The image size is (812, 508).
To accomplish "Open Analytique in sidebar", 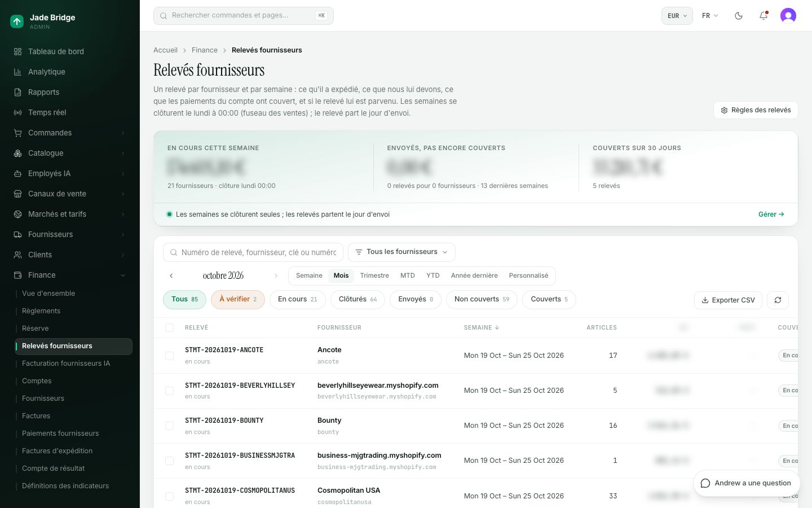I will pos(70,72).
